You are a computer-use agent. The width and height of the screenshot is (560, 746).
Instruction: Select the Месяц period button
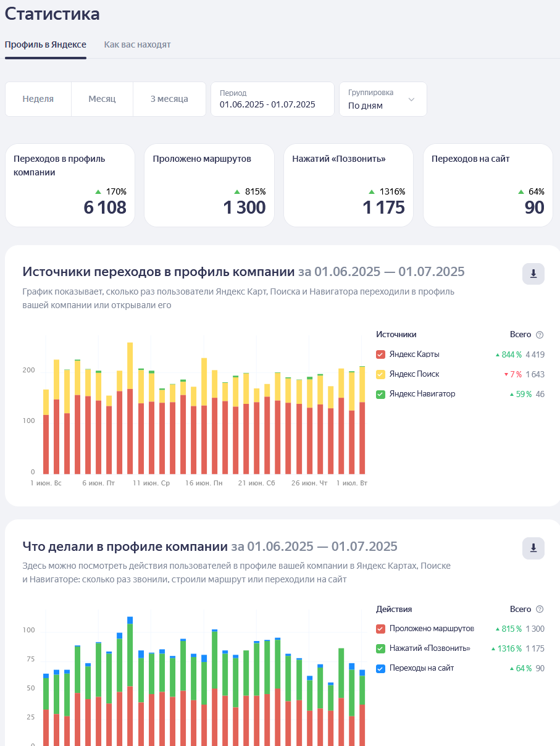[102, 99]
